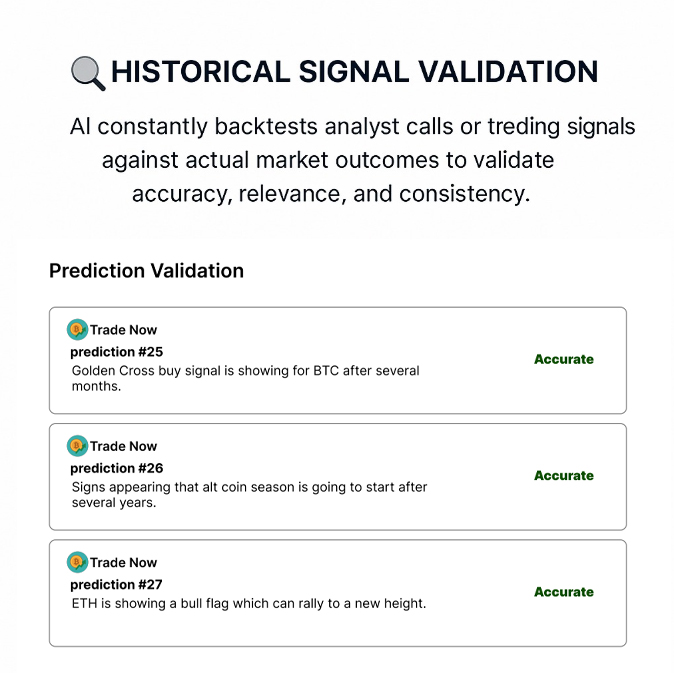Screen dimensions: 674x673
Task: Click the Prediction Validation section heading
Action: point(147,271)
